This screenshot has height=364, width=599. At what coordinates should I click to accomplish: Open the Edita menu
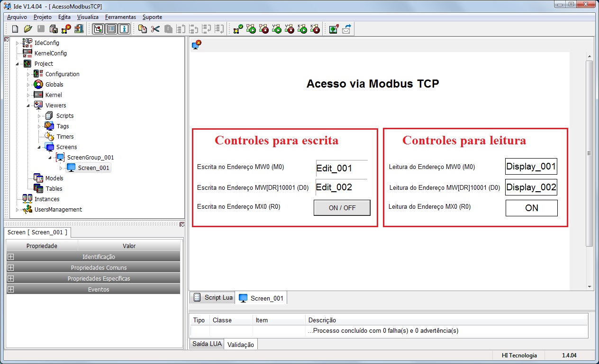point(64,17)
